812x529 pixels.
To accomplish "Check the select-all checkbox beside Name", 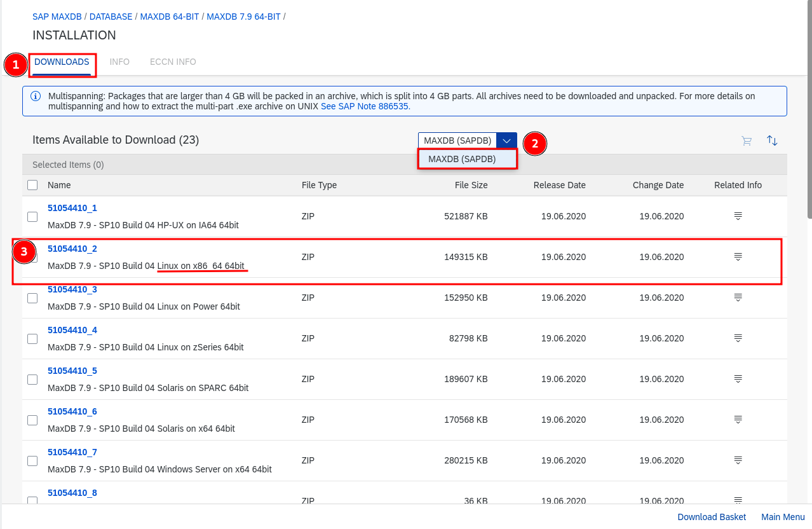I will (32, 185).
